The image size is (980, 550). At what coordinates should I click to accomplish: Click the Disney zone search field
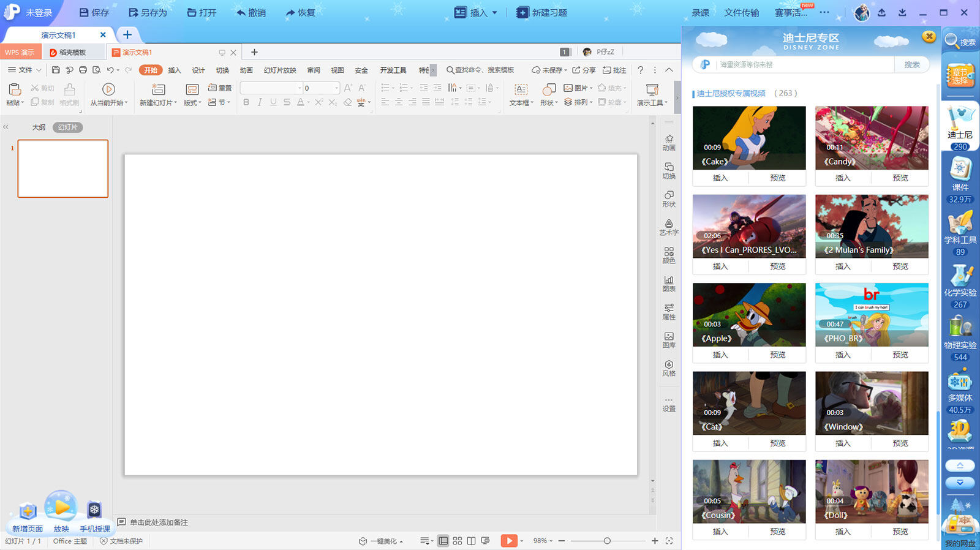[805, 64]
